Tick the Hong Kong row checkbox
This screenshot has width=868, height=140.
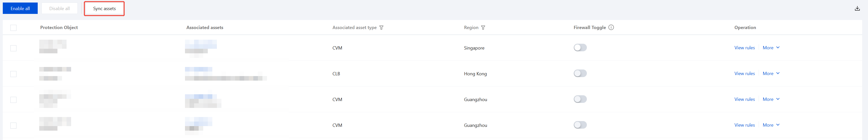click(13, 74)
